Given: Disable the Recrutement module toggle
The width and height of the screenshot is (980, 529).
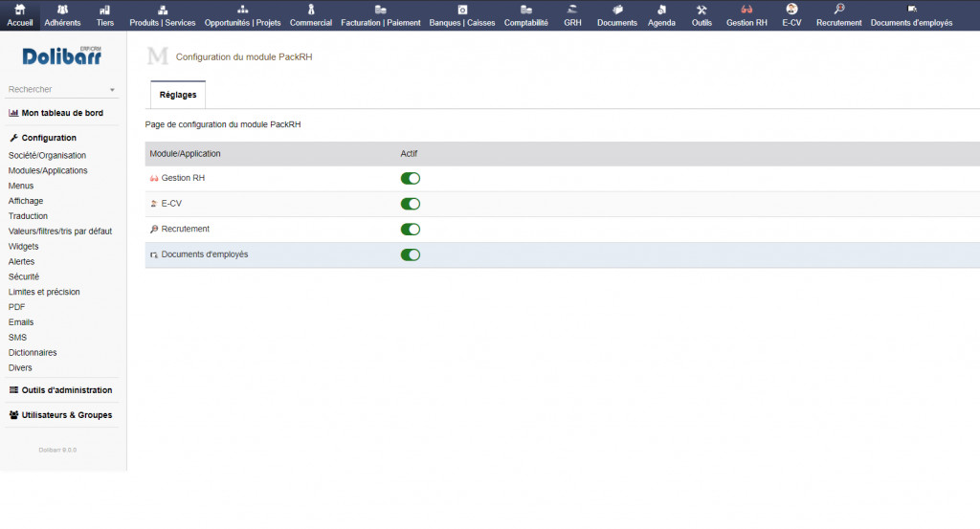Looking at the screenshot, I should [410, 230].
